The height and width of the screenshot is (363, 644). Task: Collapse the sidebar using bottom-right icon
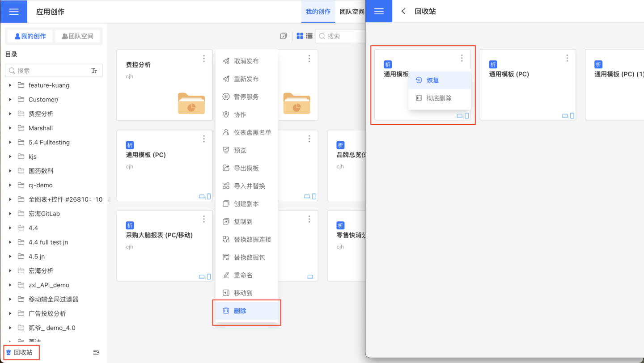pyautogui.click(x=96, y=352)
